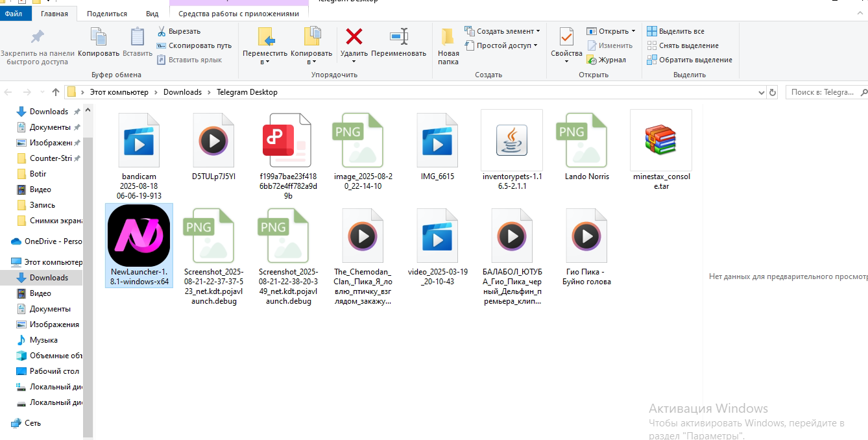Screen dimensions: 868x440
Task: Switch to the View (Вид) ribbon tab
Action: click(x=152, y=14)
